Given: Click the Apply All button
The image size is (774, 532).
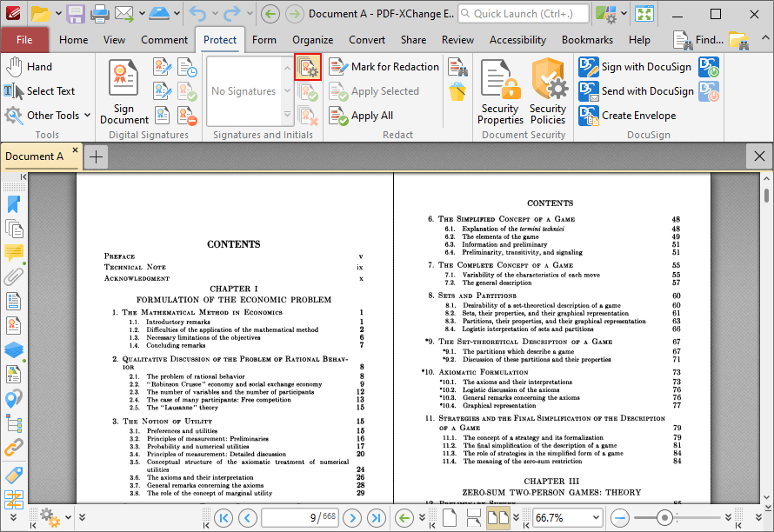Looking at the screenshot, I should [x=367, y=115].
